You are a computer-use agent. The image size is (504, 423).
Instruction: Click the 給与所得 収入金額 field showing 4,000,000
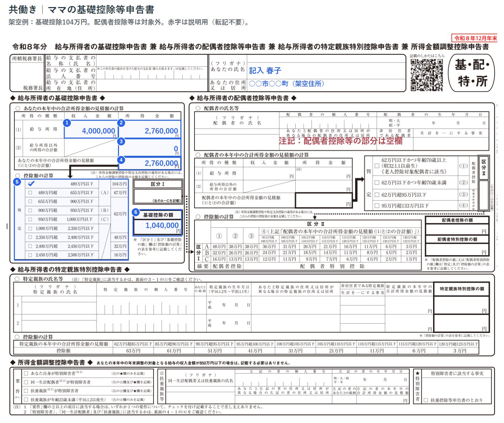pyautogui.click(x=90, y=129)
